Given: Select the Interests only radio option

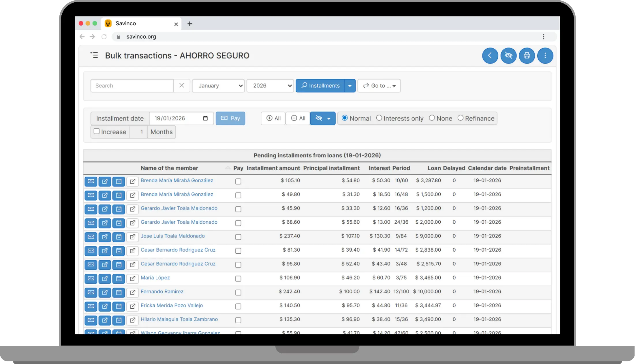Looking at the screenshot, I should point(379,118).
